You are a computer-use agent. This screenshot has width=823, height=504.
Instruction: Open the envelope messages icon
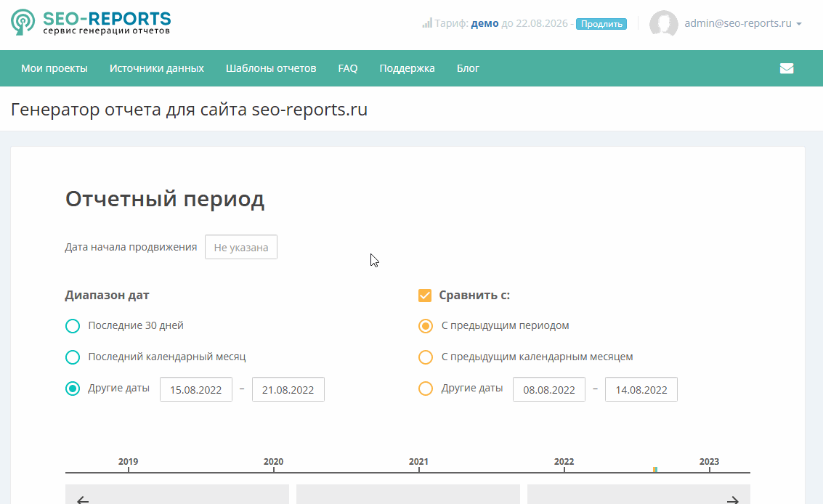tap(786, 68)
